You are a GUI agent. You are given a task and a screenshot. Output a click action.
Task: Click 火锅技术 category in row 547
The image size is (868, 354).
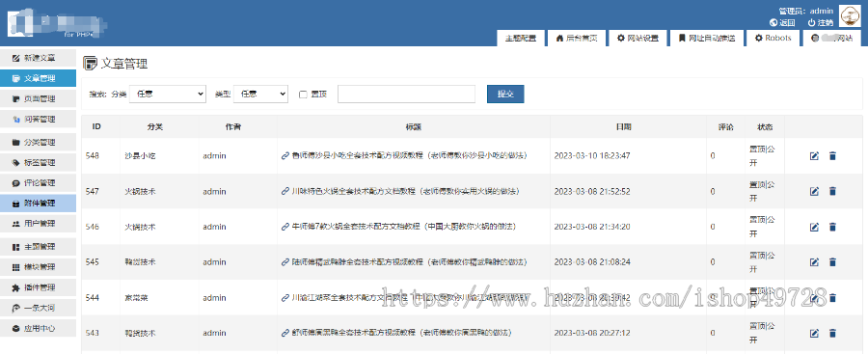pos(140,192)
